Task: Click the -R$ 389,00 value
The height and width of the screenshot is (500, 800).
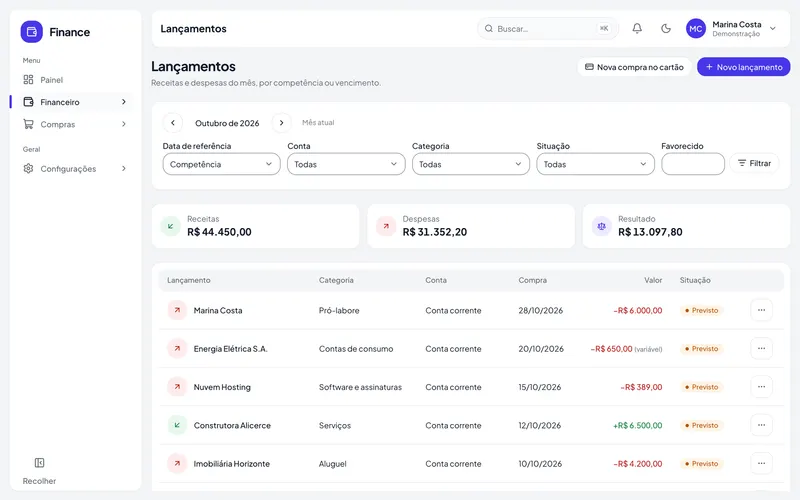Action: [x=641, y=387]
